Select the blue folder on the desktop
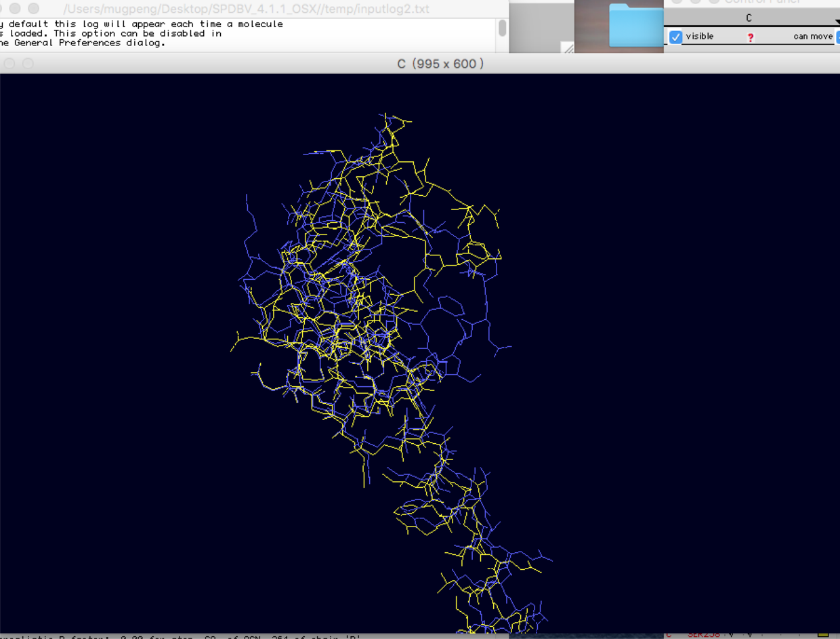840x639 pixels. tap(635, 25)
